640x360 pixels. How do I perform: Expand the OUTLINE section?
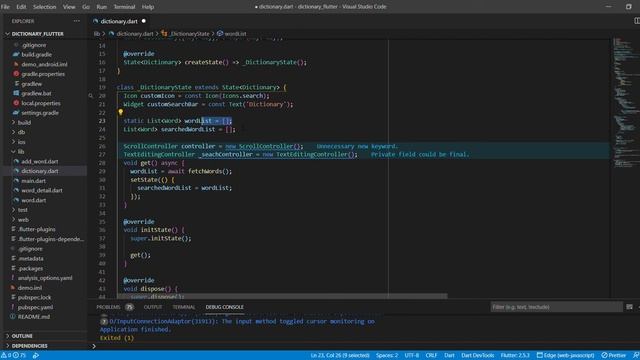point(22,336)
